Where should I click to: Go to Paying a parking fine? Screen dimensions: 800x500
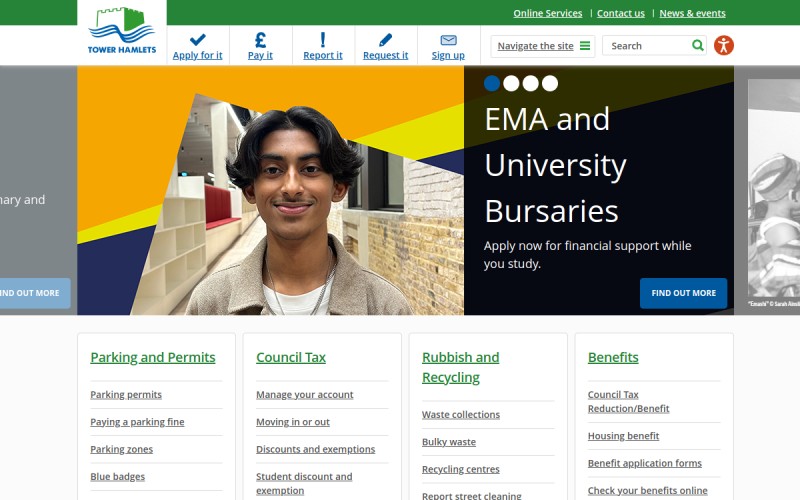click(x=137, y=422)
